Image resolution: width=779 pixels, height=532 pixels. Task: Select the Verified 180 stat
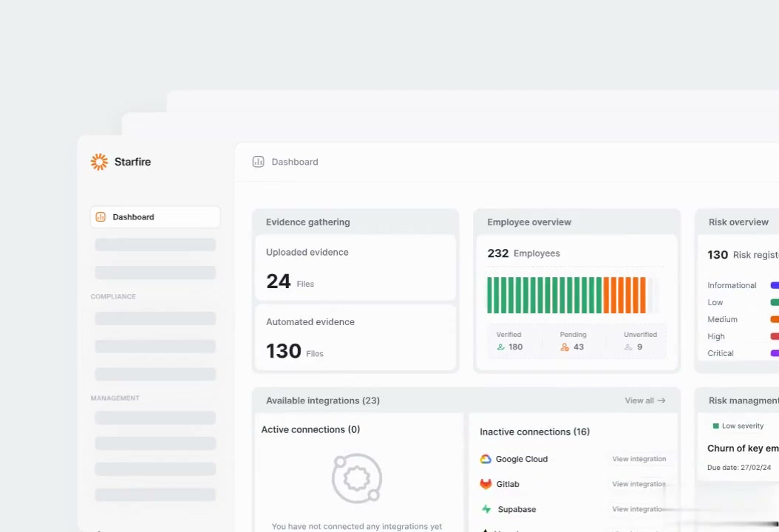[509, 341]
